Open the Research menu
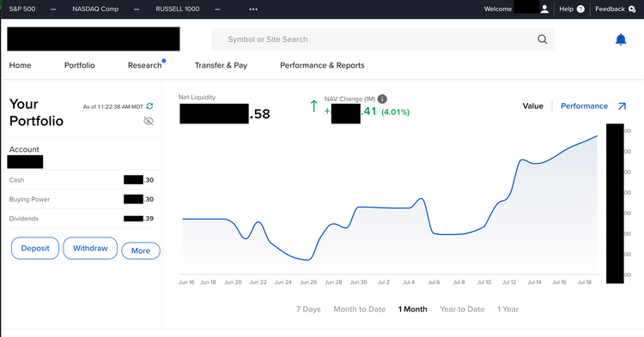 click(x=144, y=65)
